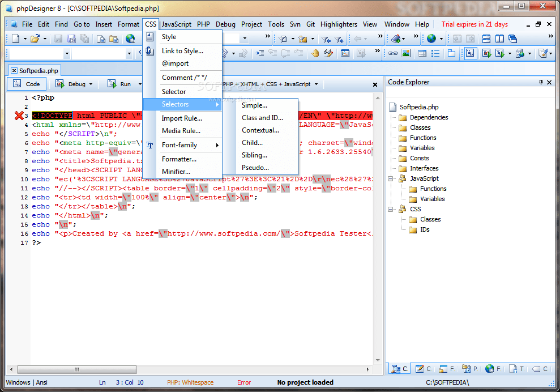Click the glasses and pencil icon
This screenshot has height=392, width=560.
(328, 53)
